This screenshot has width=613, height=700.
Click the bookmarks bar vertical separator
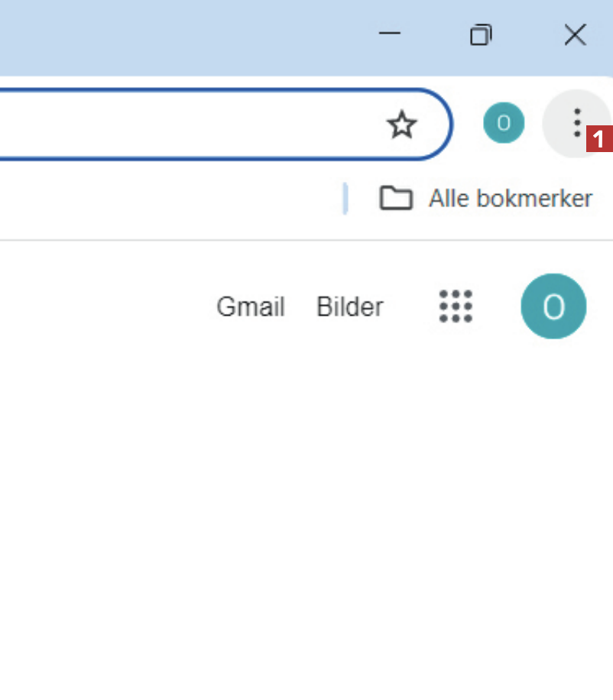pyautogui.click(x=345, y=199)
